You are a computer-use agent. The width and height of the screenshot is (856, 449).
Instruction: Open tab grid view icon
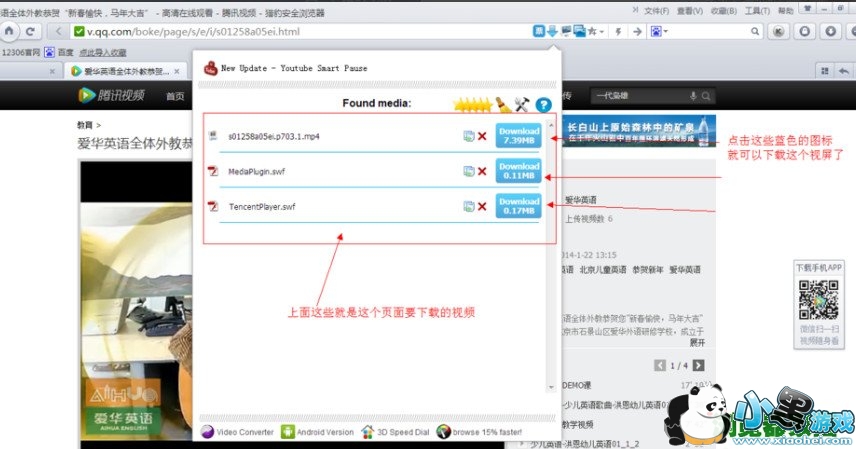point(824,71)
